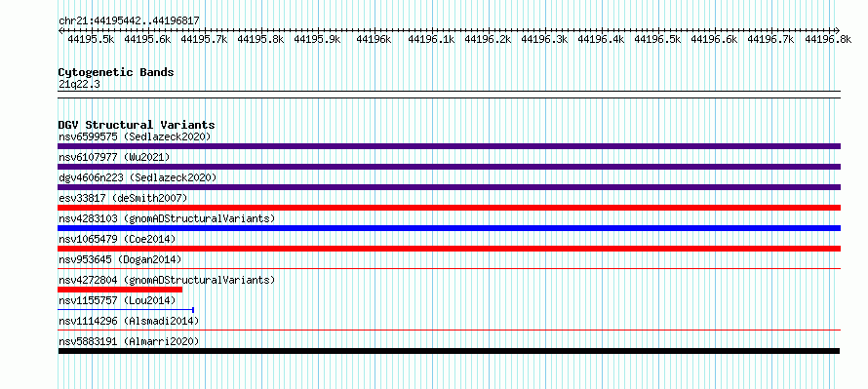Open nsv1114296 (Alsmadi2014) variant label
This screenshot has width=868, height=389.
click(129, 321)
